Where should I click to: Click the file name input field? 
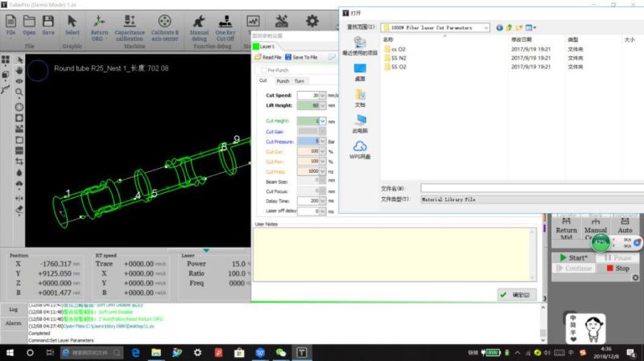click(532, 188)
